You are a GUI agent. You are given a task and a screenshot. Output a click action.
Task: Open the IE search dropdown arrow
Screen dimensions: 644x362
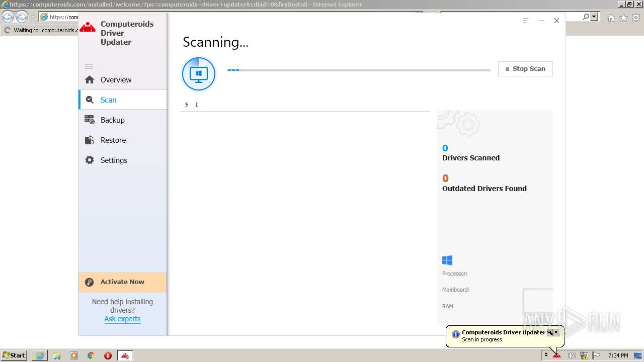click(594, 17)
